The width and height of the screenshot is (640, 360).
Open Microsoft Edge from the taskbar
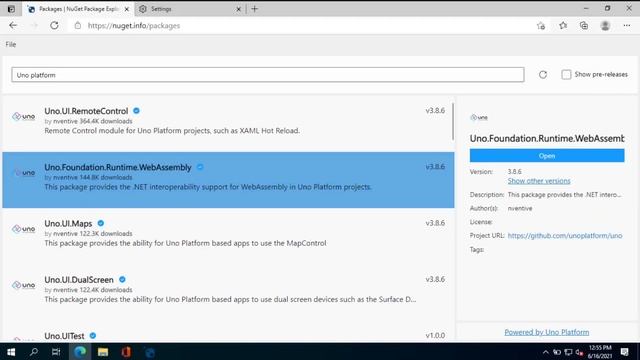(x=80, y=351)
